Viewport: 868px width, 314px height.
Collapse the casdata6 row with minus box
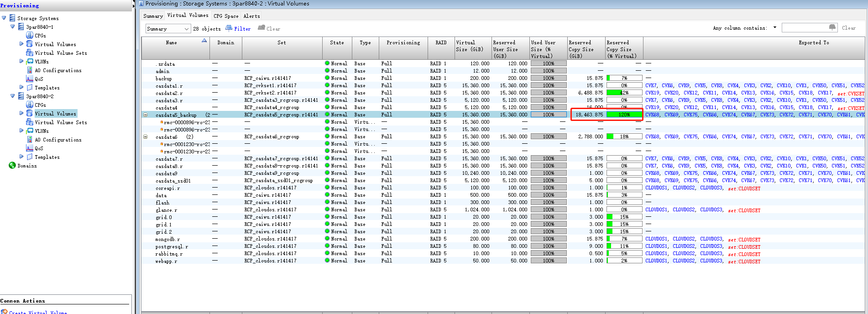146,136
